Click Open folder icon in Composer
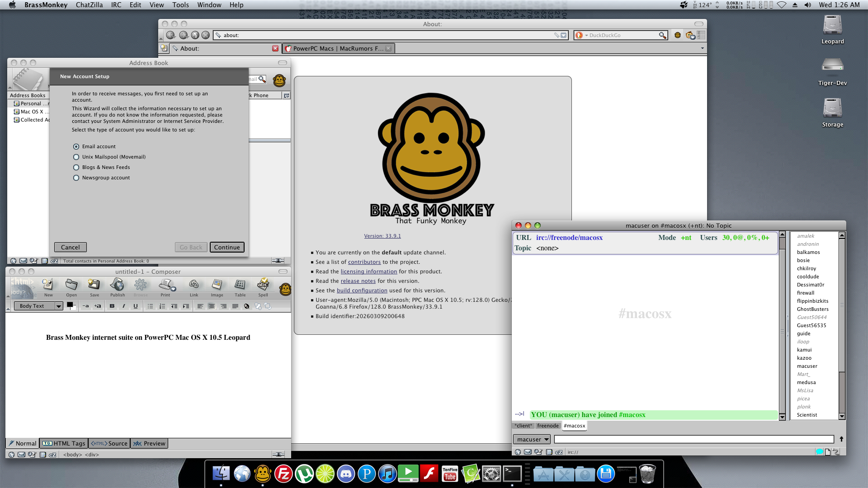 coord(71,288)
